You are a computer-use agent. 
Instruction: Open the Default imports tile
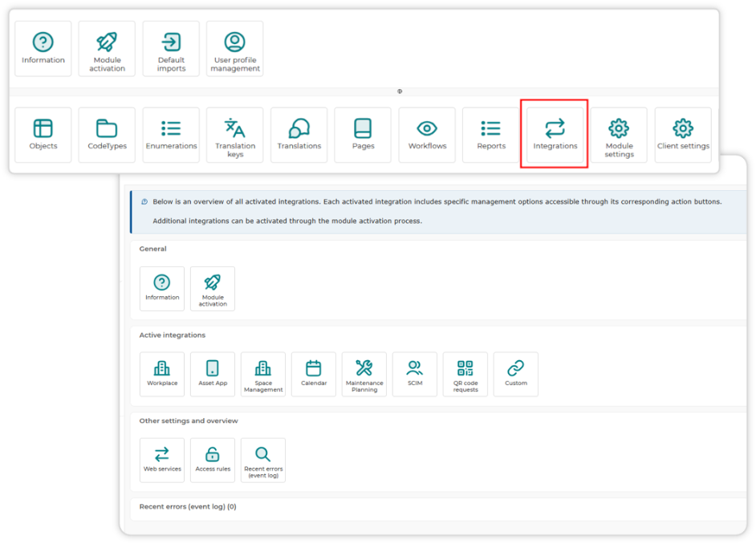(x=171, y=48)
